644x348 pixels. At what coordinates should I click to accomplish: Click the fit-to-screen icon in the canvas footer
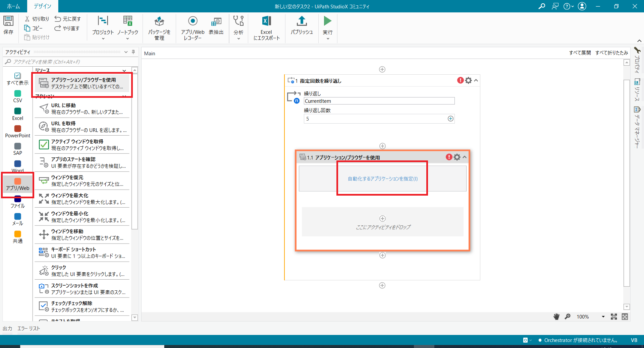click(614, 317)
